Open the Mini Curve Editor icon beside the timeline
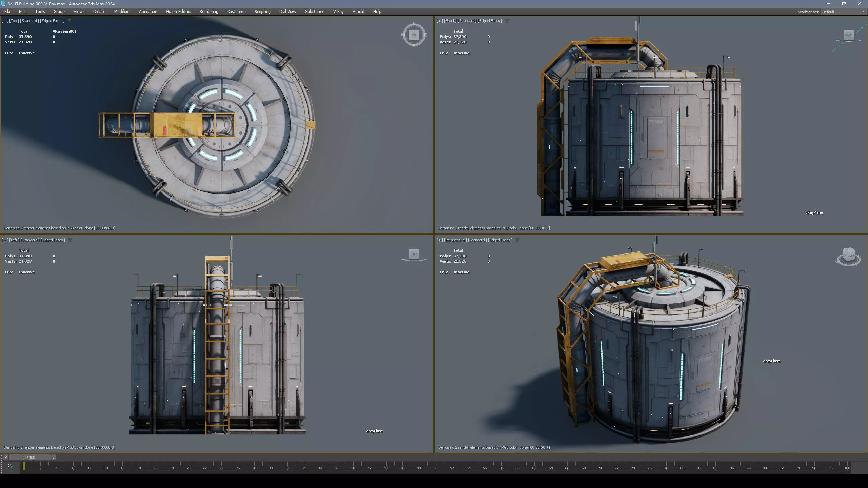The width and height of the screenshot is (868, 488). [x=10, y=466]
